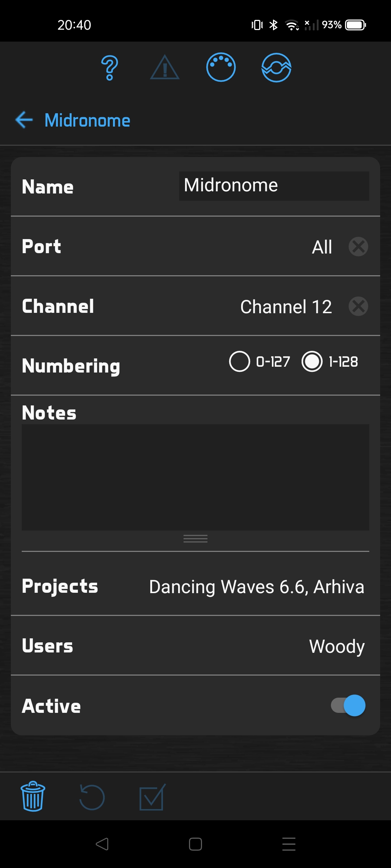Edit the Name text field

pos(274,186)
